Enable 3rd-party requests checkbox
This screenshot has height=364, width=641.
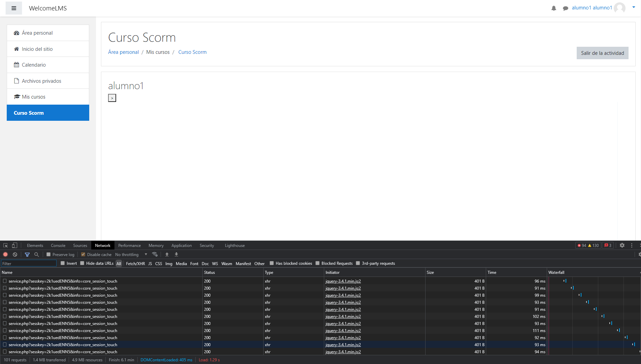[358, 263]
